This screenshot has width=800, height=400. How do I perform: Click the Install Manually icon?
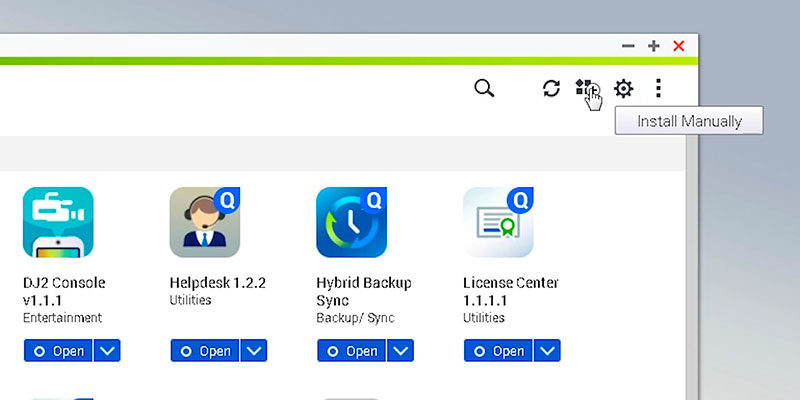[x=588, y=89]
